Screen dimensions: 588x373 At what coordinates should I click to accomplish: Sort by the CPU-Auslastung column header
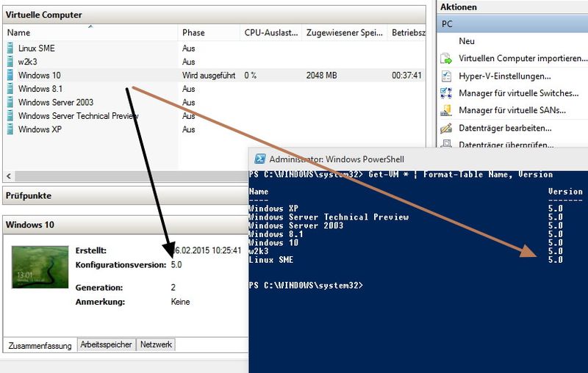tap(270, 32)
